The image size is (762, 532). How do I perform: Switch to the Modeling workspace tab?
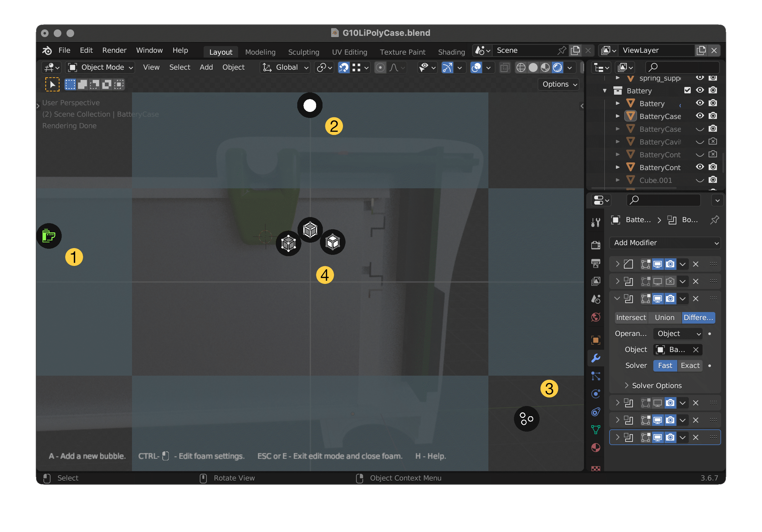(260, 52)
